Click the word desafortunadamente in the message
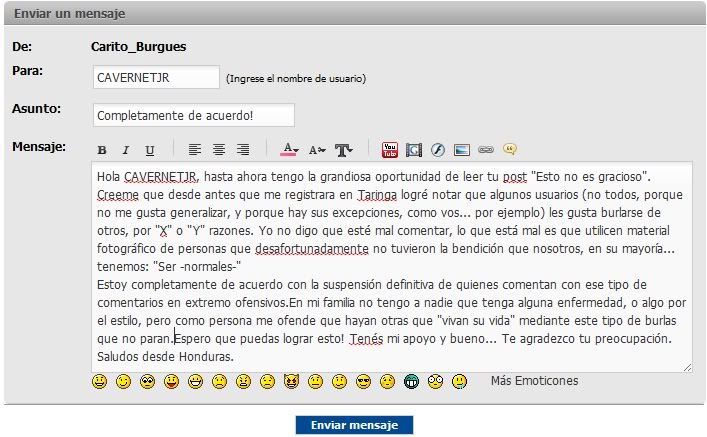 coord(312,248)
